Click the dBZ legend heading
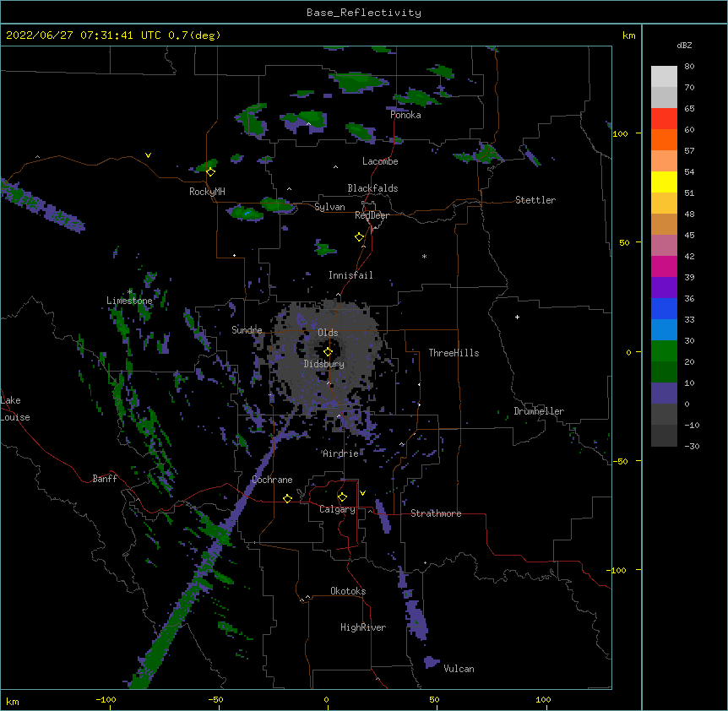 point(684,45)
